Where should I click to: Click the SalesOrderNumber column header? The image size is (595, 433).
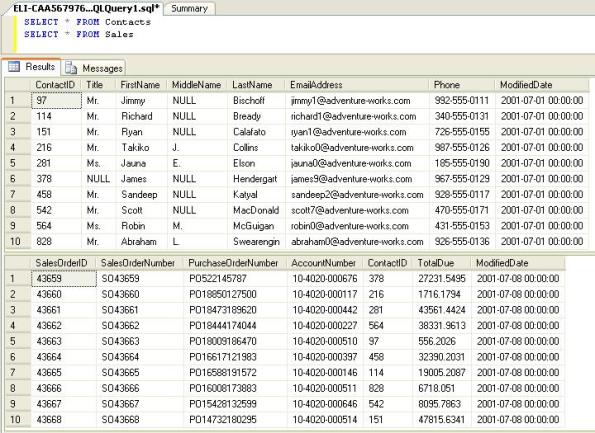pyautogui.click(x=140, y=263)
